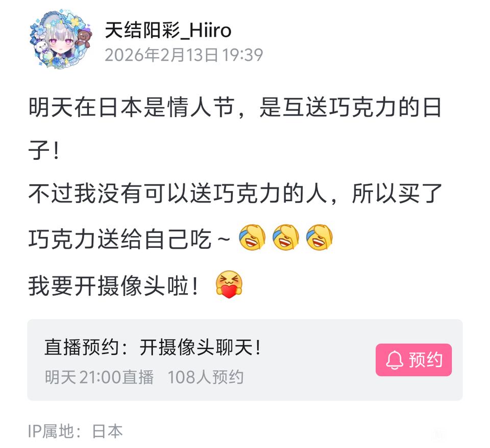The height and width of the screenshot is (448, 490).
Task: Click the heart-hugging emoji
Action: pos(229,284)
